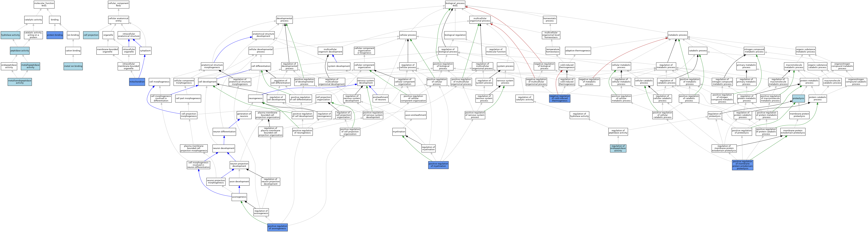
Task: Click the blue 'mitochondrion' node
Action: point(137,82)
